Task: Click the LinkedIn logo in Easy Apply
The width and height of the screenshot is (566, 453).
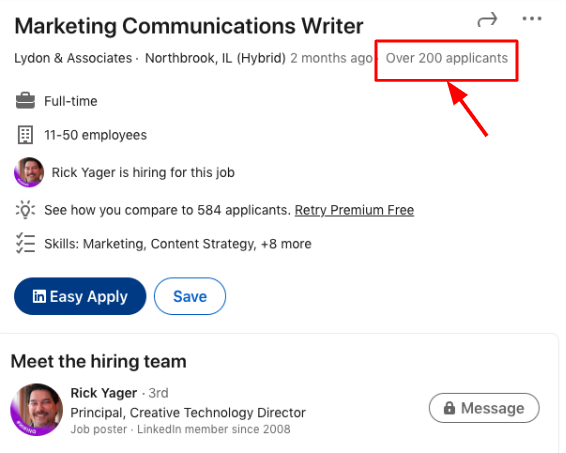Action: 39,296
